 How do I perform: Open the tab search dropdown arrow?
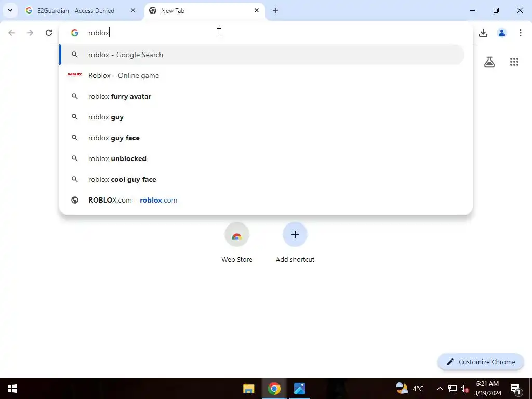click(x=10, y=10)
